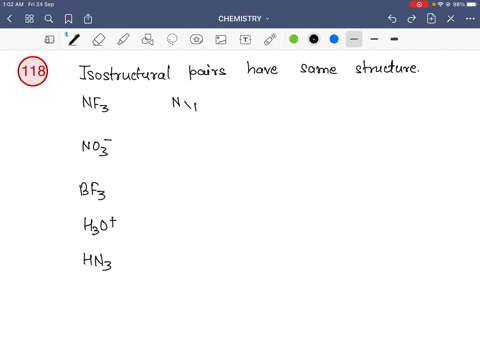Select the Pen tool
Viewport: 480px width, 360px height.
coord(74,39)
